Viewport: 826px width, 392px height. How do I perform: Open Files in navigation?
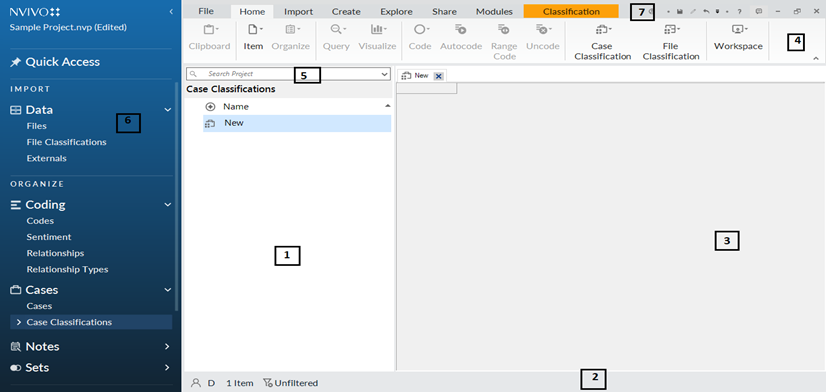pos(36,126)
